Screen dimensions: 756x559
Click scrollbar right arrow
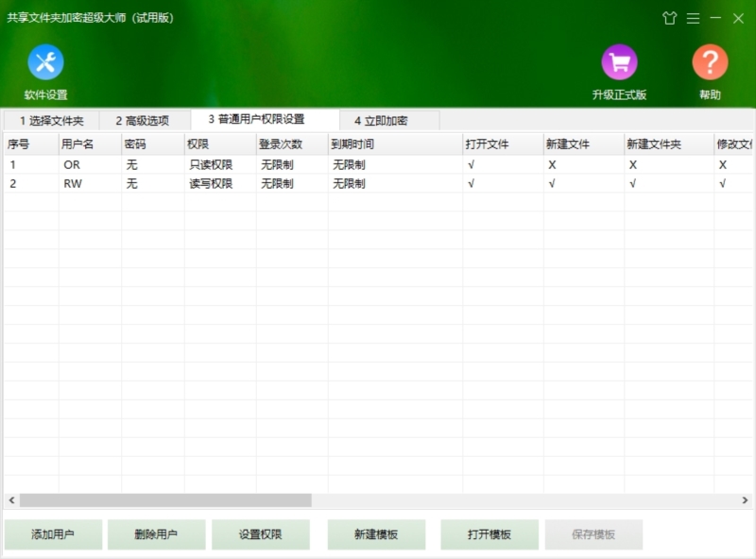click(x=745, y=500)
